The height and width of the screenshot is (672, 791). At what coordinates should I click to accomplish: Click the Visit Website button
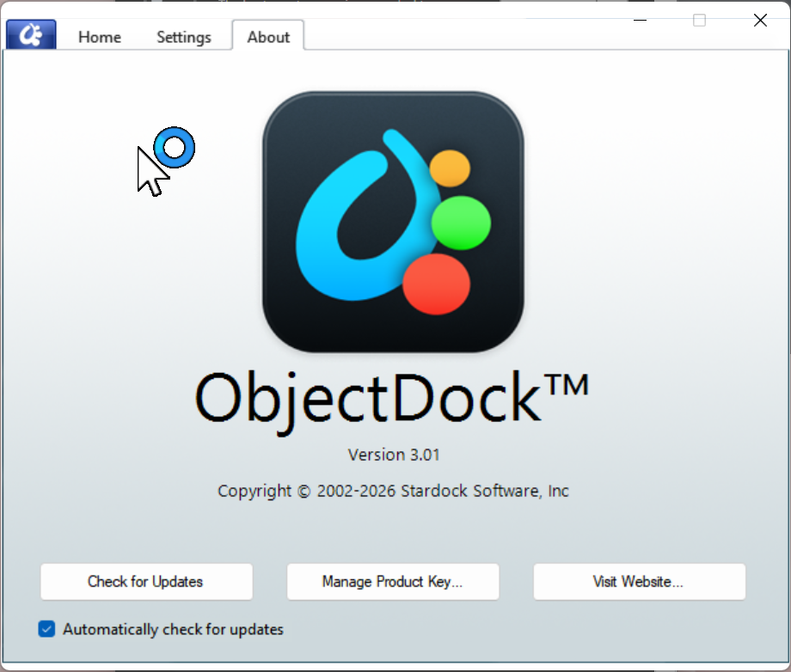point(639,582)
